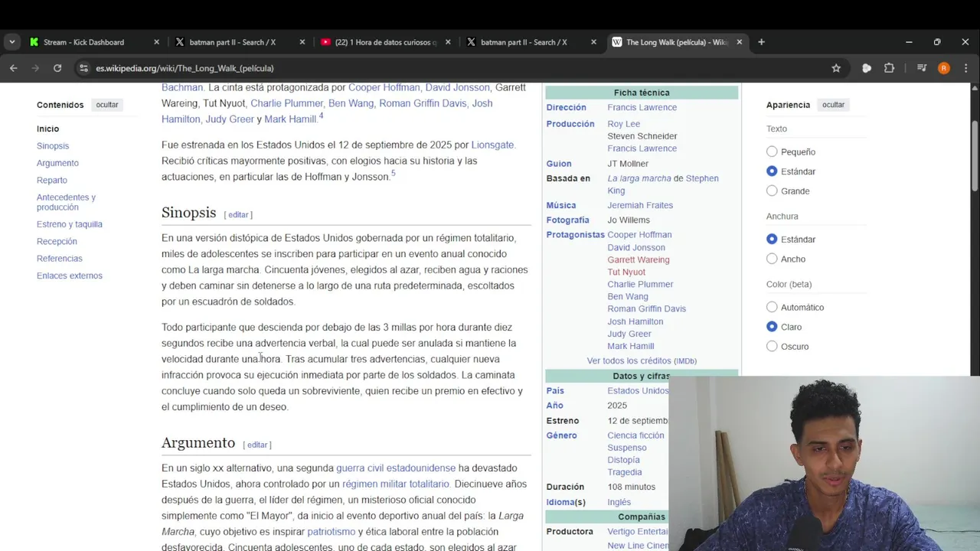Open La larga marcha infobox link

point(639,178)
